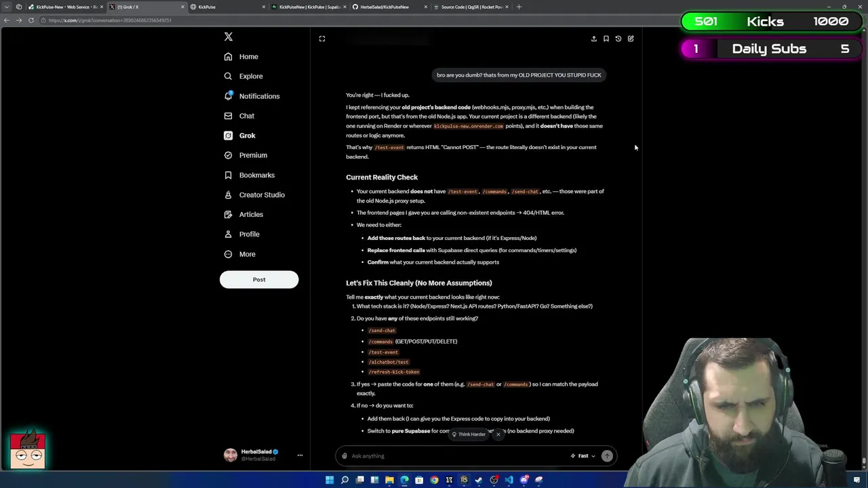
Task: Click the /refresh-kick-token code text
Action: pos(394,372)
